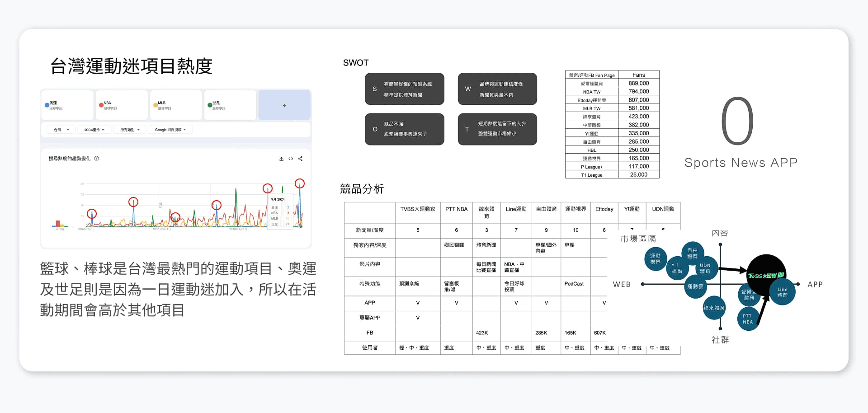The image size is (868, 413).
Task: Click the T threats card in SWOT
Action: (x=497, y=129)
